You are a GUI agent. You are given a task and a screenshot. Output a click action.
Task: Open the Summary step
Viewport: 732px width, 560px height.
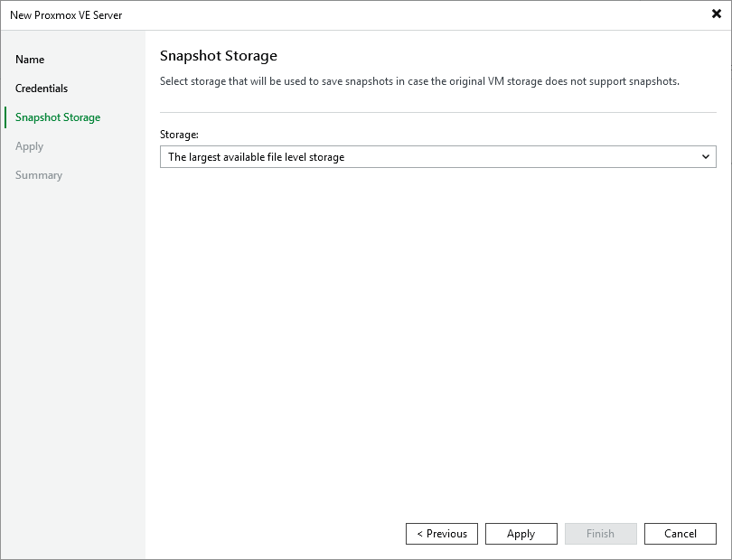(39, 174)
